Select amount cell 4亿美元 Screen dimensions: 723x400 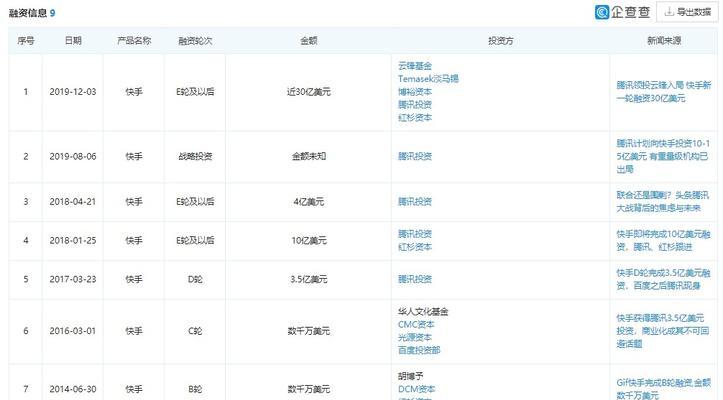pyautogui.click(x=308, y=202)
